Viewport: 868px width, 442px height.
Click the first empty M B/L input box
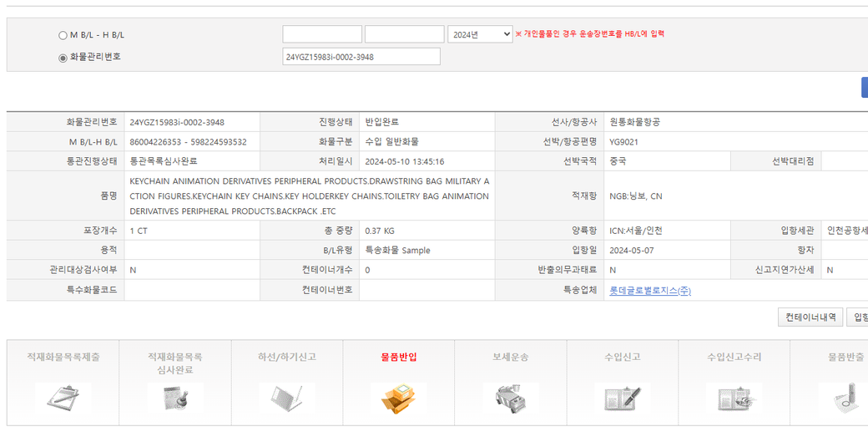(322, 34)
